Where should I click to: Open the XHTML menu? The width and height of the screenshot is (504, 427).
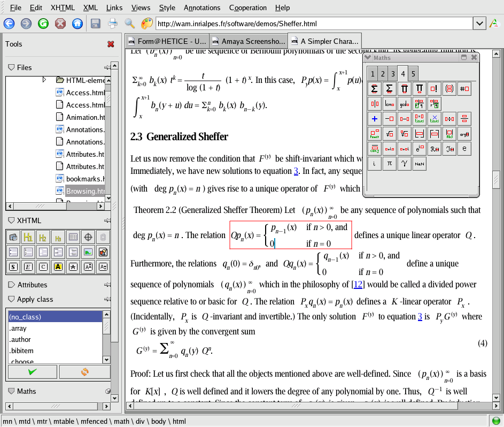coord(63,7)
